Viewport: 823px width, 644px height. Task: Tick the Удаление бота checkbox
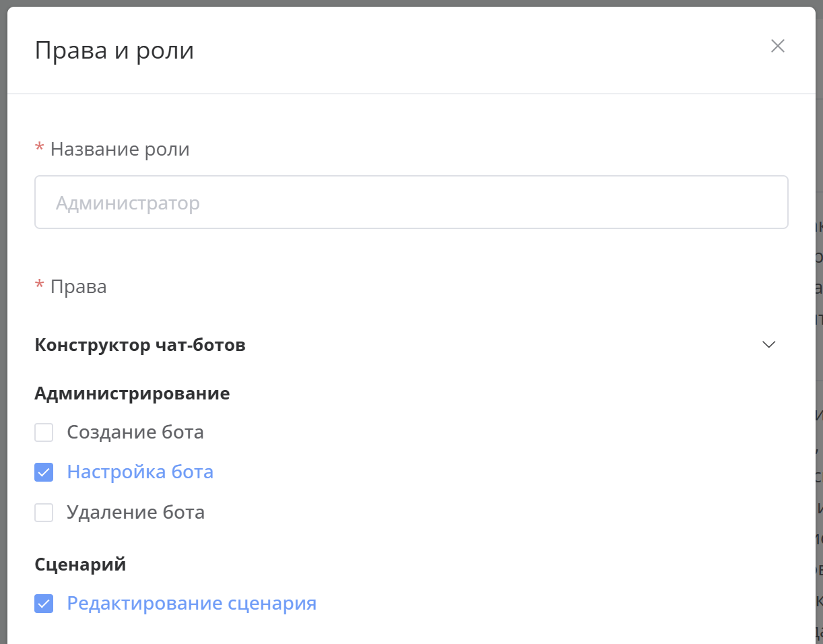(44, 513)
